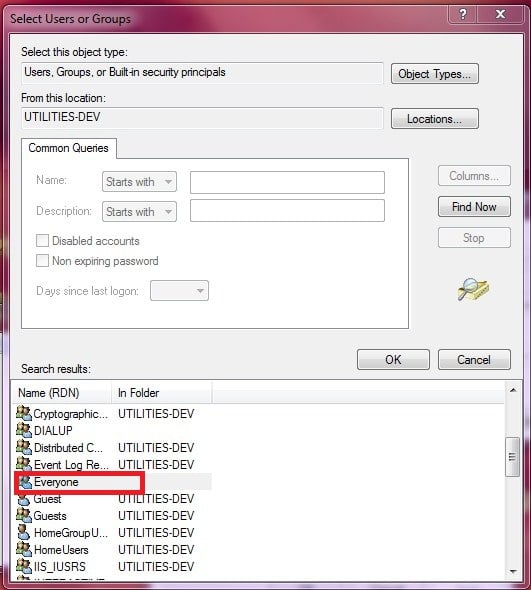The image size is (531, 590).
Task: Select the DIALUP group icon
Action: point(24,430)
